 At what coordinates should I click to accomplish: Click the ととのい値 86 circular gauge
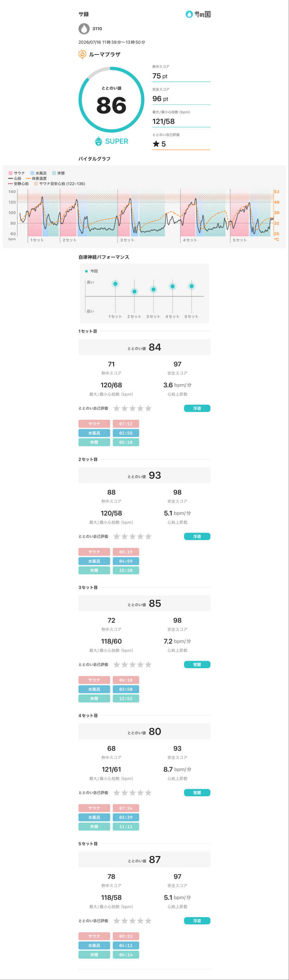pos(111,100)
